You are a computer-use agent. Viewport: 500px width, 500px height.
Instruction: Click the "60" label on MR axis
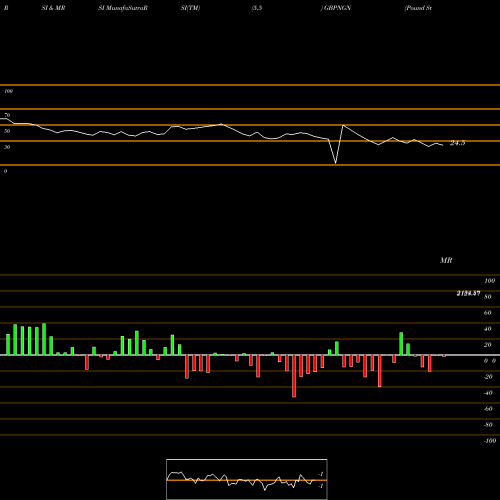tap(487, 313)
